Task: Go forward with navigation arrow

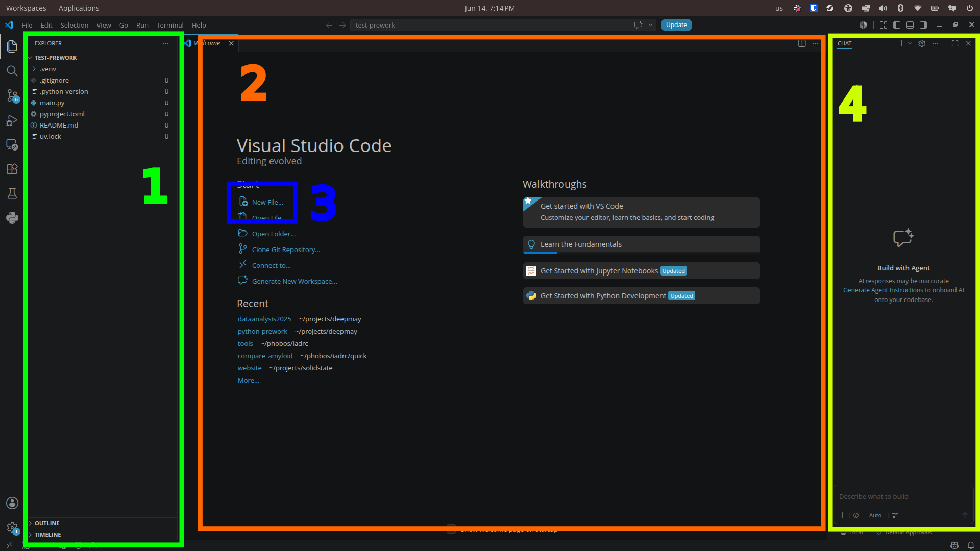Action: coord(342,25)
